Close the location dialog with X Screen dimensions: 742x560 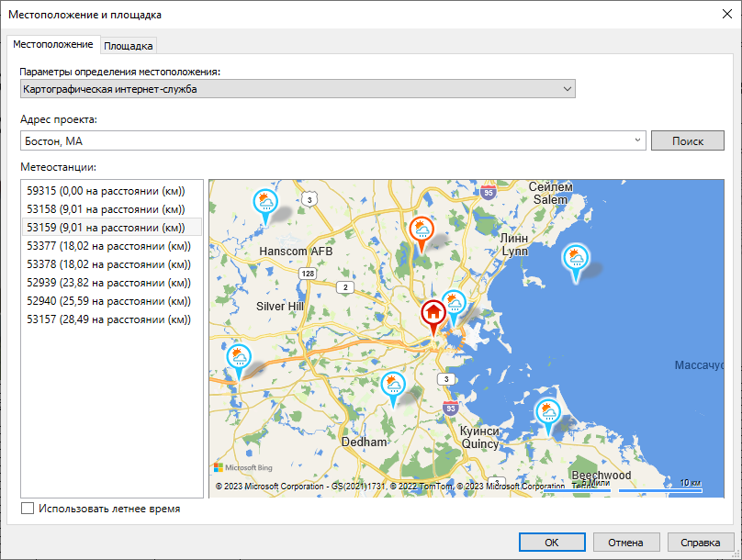(x=727, y=14)
